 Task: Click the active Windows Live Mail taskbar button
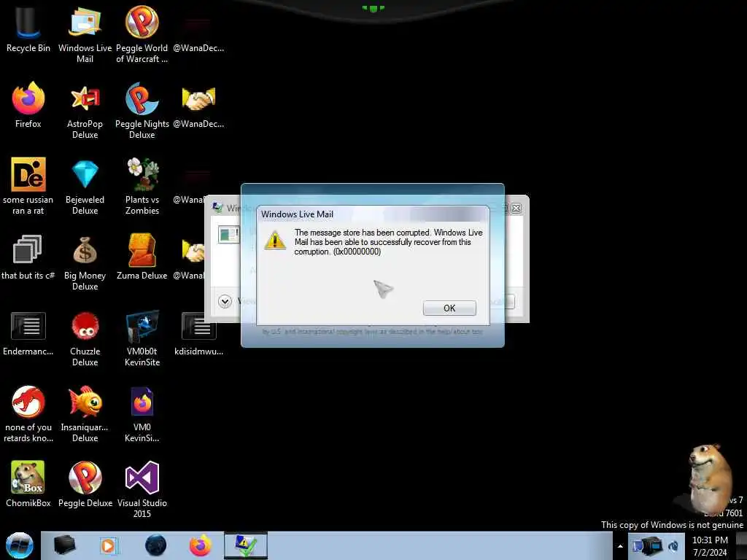(x=246, y=545)
